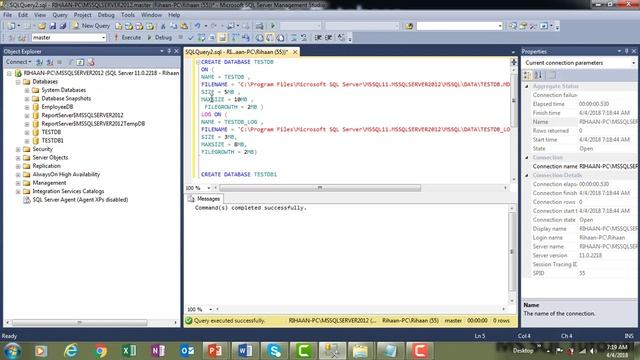Open the Connect dropdown in Object Explorer

pos(18,62)
